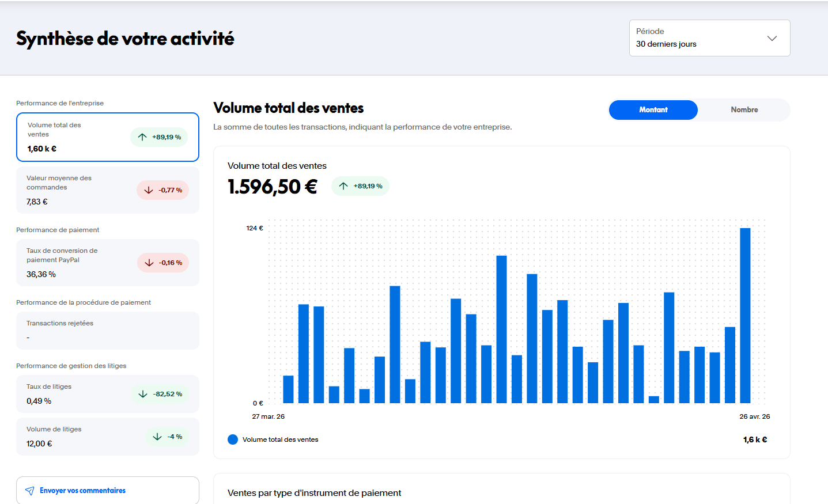Click the -4 % change badge
This screenshot has height=504, width=828.
pos(167,437)
